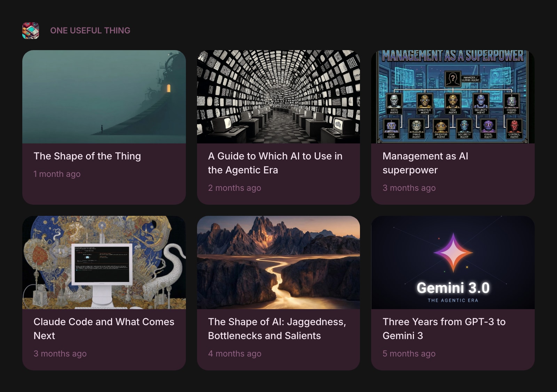557x392 pixels.
Task: Select the 'Management as AI superpower' title
Action: coord(425,163)
